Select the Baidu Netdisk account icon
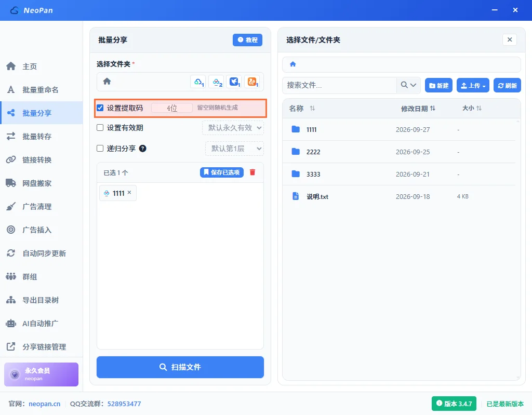 [x=217, y=82]
